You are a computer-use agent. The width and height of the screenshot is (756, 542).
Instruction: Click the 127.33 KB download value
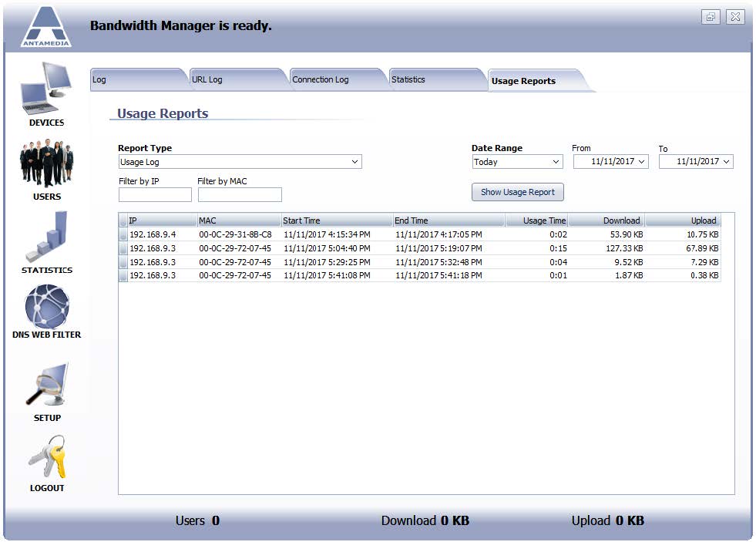624,248
